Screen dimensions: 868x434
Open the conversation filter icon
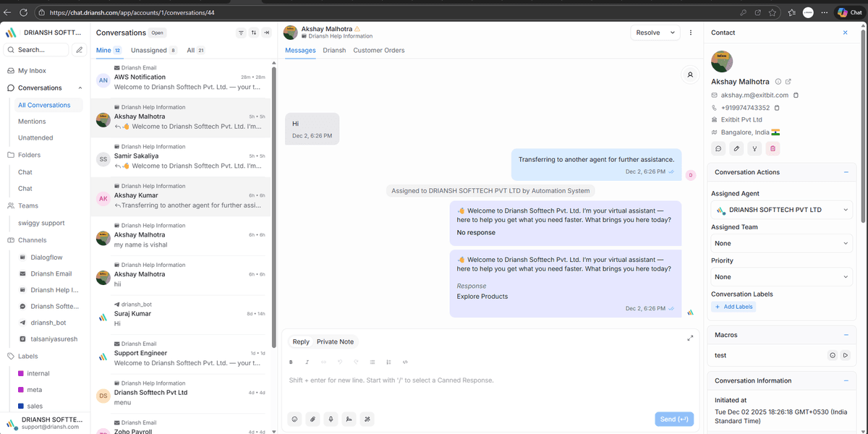(x=241, y=33)
